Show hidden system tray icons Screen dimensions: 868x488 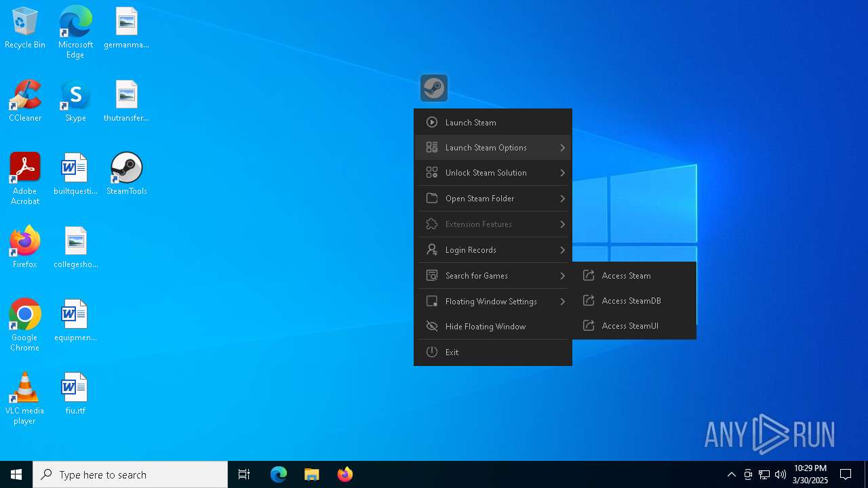click(731, 474)
